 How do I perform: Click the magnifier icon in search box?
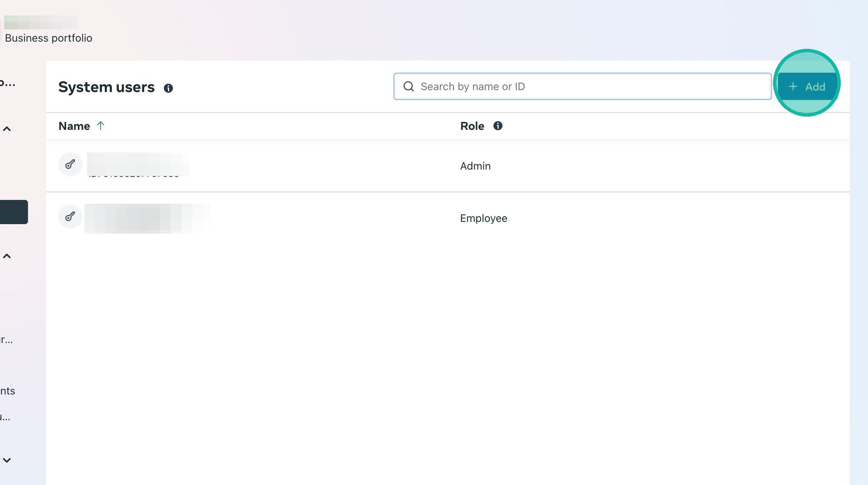408,86
